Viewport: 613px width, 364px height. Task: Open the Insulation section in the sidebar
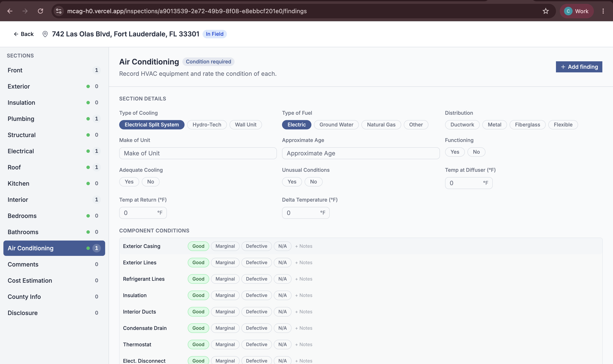(54, 103)
